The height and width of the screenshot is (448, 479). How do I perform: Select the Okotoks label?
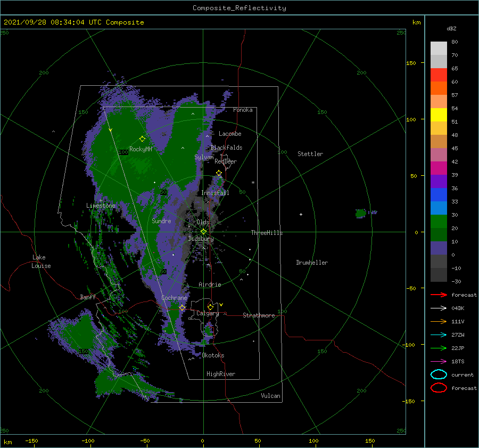(213, 355)
